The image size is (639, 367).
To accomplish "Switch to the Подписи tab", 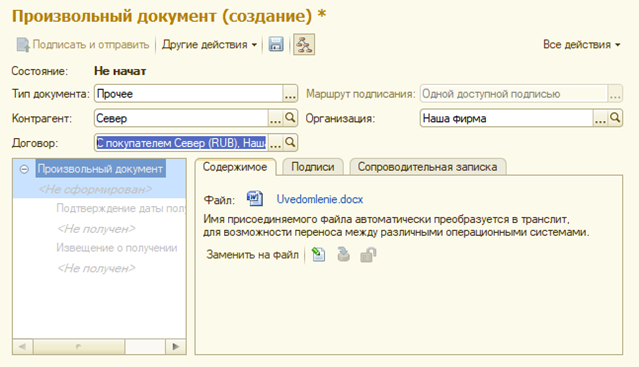I will click(313, 167).
